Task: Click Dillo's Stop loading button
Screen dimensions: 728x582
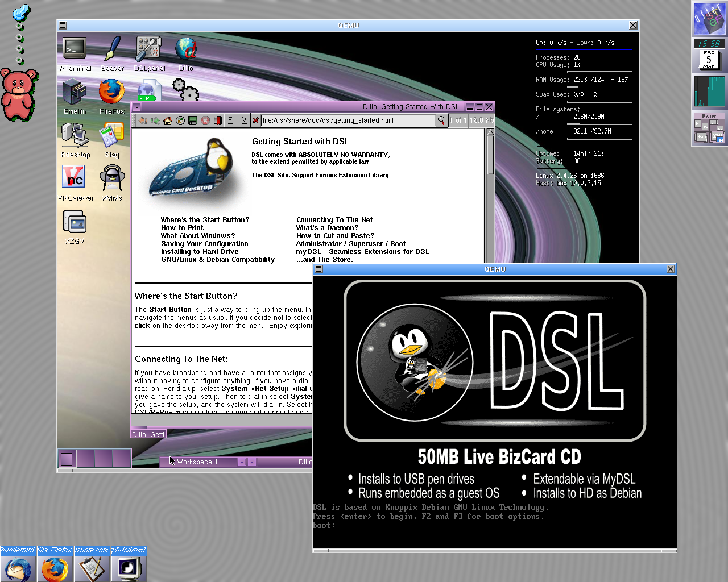Action: [x=205, y=120]
